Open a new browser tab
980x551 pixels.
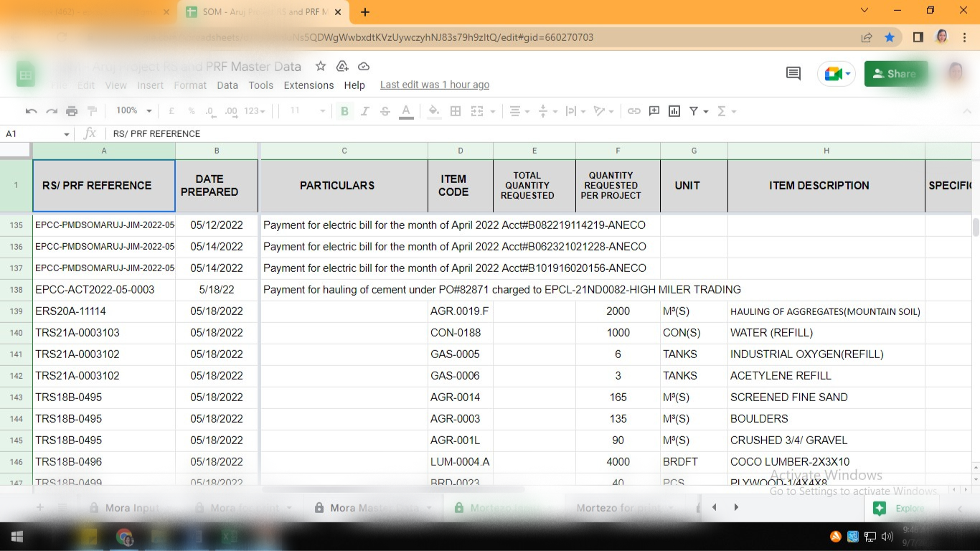(365, 11)
